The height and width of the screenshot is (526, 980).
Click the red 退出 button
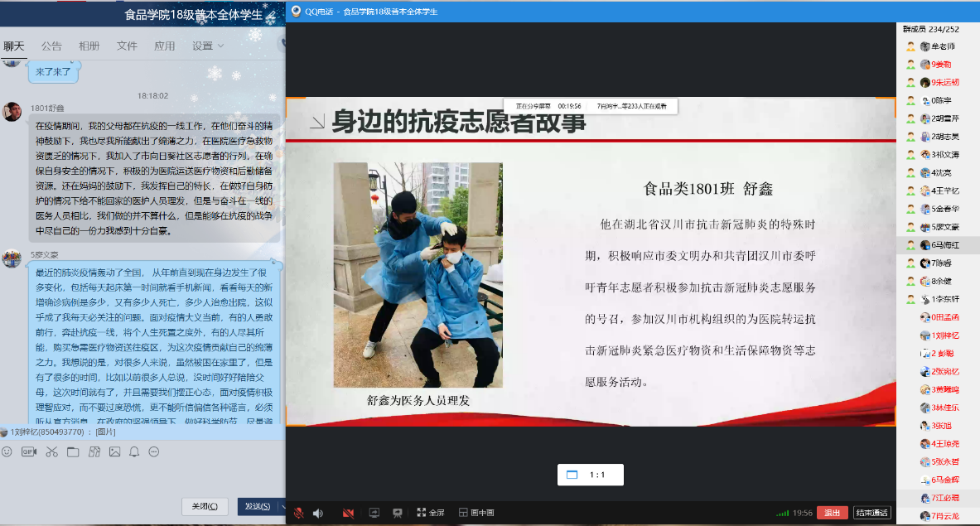coord(832,513)
